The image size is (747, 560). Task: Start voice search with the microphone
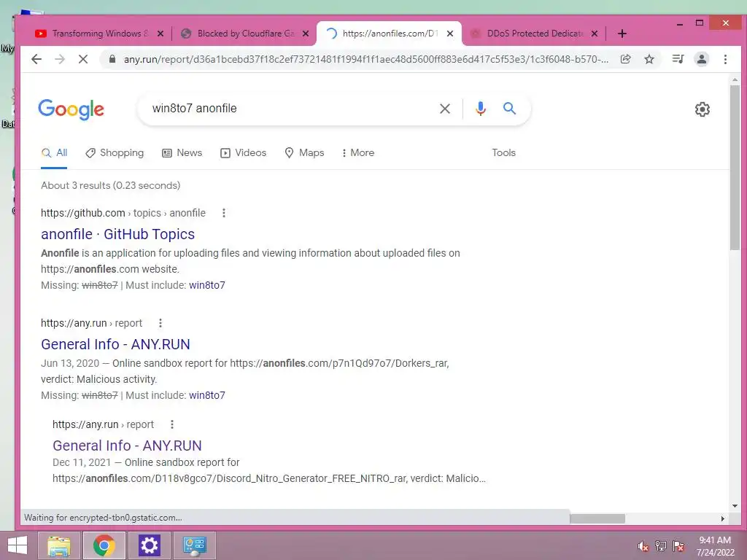coord(481,109)
